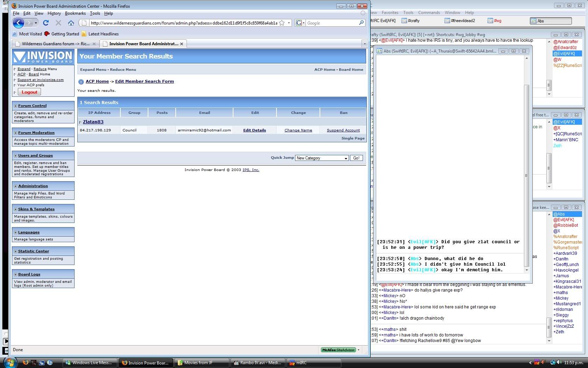Open the Support at invisionize.com link
This screenshot has height=368, width=588.
[x=41, y=80]
